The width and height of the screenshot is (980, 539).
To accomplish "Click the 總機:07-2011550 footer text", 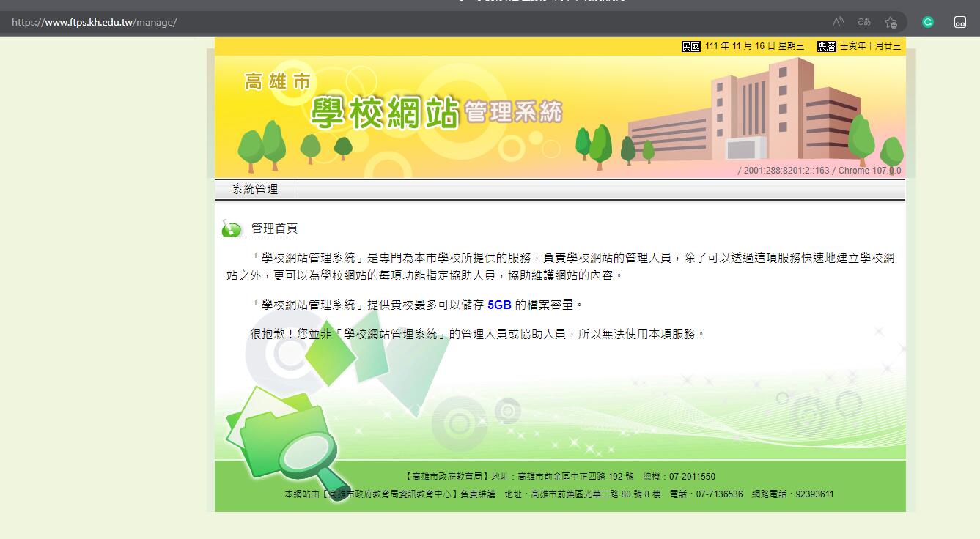I will (679, 477).
